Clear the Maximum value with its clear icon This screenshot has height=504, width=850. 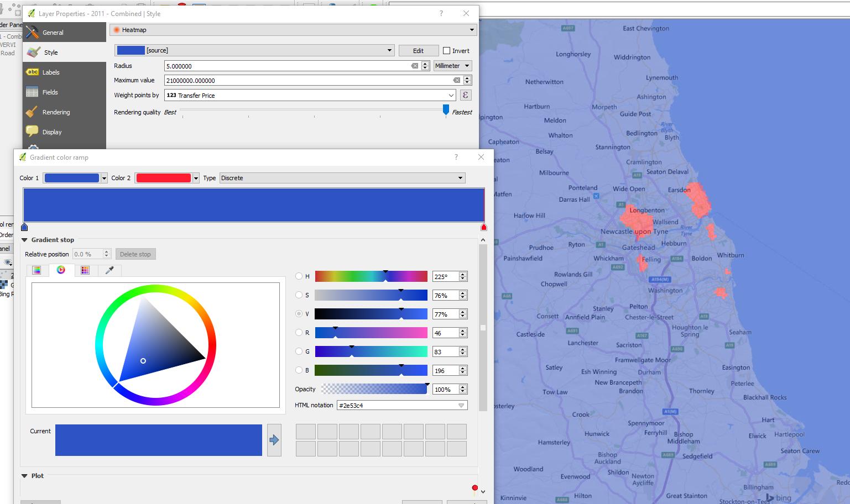(456, 80)
